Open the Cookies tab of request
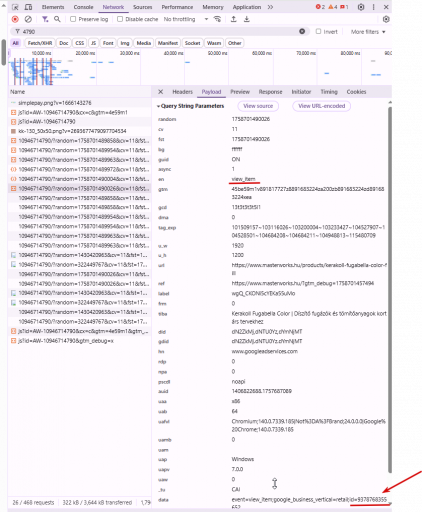422x512 pixels. 356,92
